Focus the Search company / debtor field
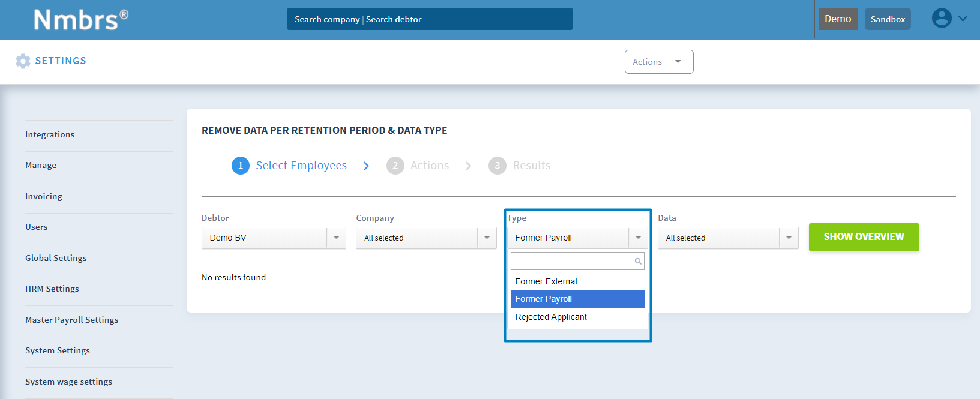 [430, 19]
